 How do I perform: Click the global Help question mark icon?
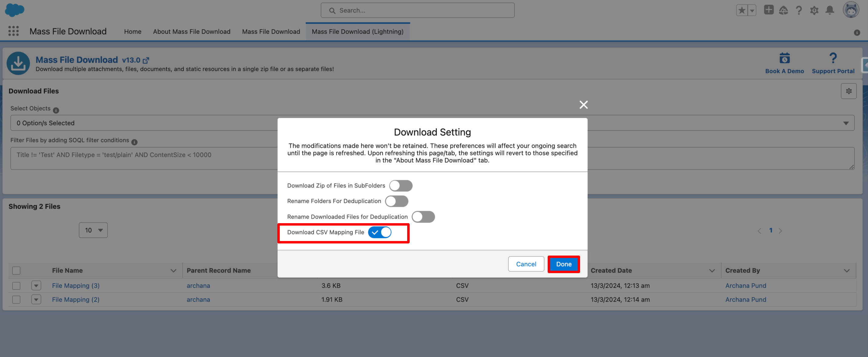click(x=799, y=11)
